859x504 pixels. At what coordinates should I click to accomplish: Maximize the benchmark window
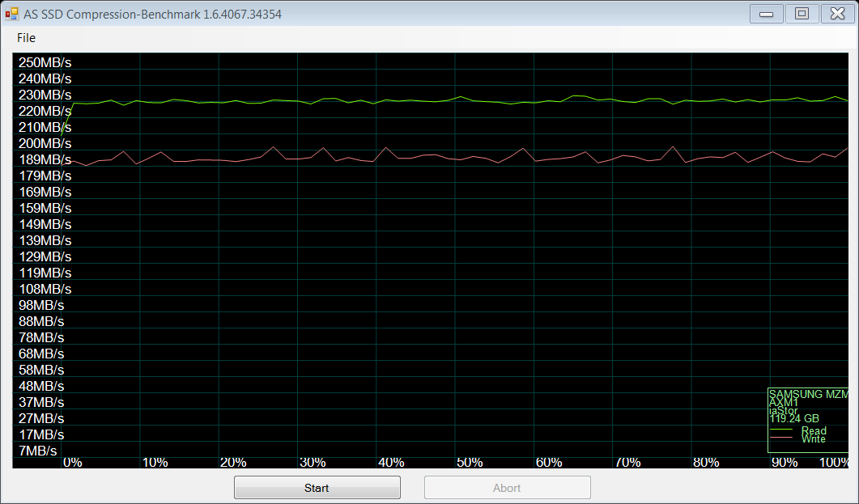[802, 14]
